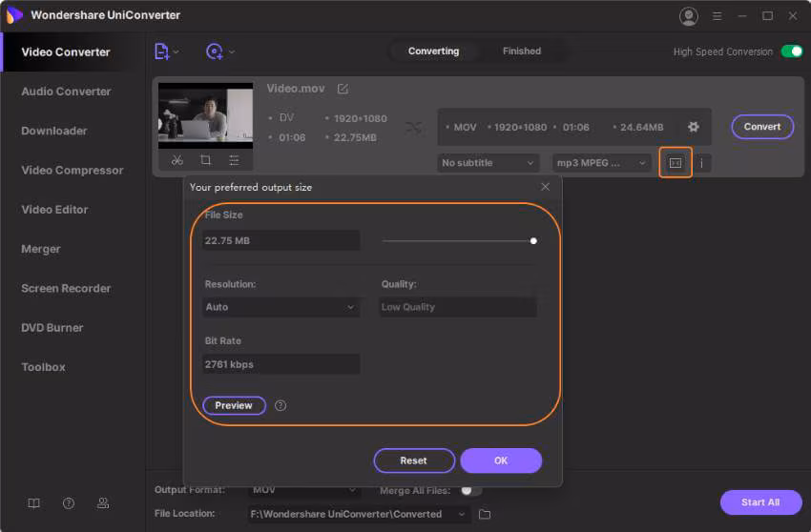The image size is (811, 532).
Task: Click the Video.mov thumbnail
Action: [x=206, y=114]
